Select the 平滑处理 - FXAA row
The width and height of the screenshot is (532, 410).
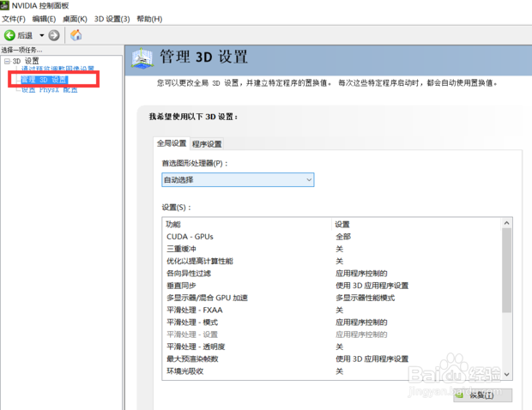pos(331,310)
